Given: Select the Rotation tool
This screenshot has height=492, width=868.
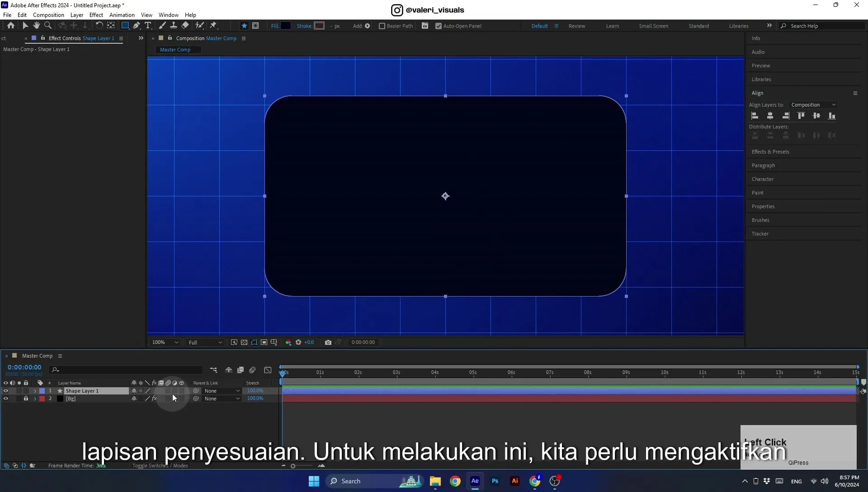Looking at the screenshot, I should tap(99, 26).
